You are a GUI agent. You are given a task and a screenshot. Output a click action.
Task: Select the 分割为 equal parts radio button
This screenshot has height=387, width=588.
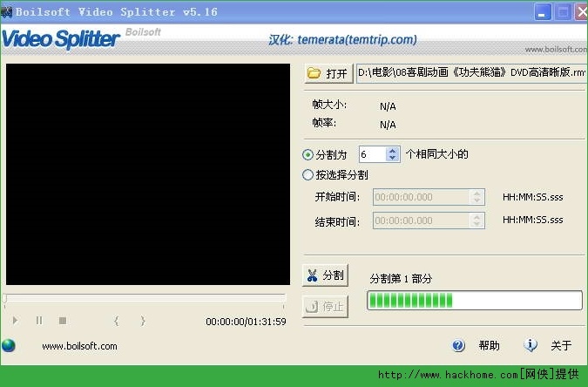click(x=308, y=155)
